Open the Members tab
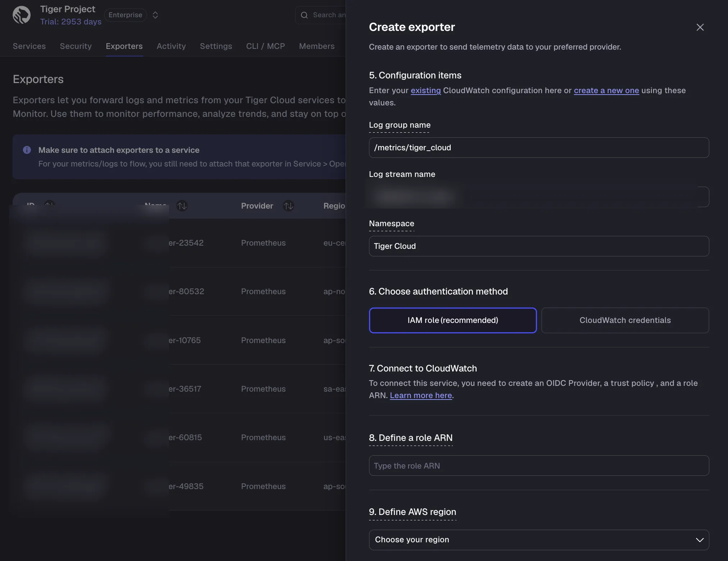Viewport: 728px width, 561px height. click(x=317, y=46)
